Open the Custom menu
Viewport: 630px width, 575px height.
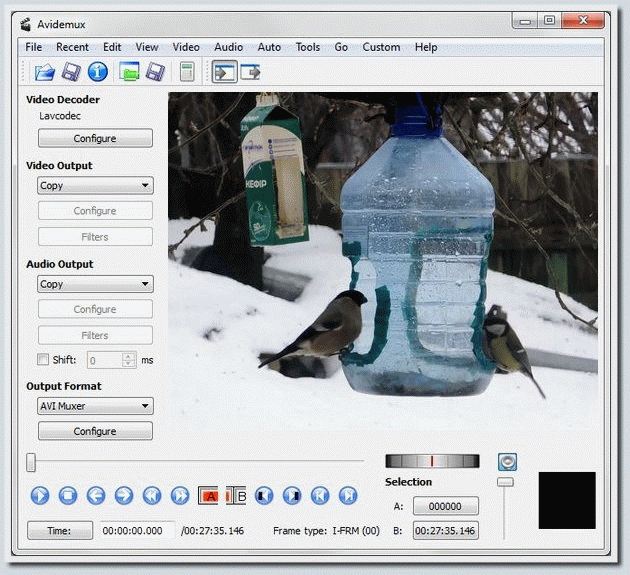click(x=381, y=47)
